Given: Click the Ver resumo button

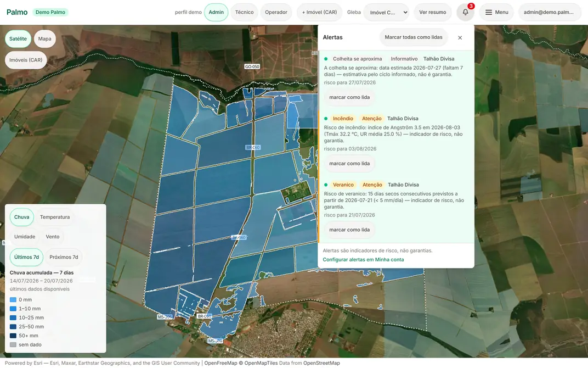Looking at the screenshot, I should coord(432,12).
